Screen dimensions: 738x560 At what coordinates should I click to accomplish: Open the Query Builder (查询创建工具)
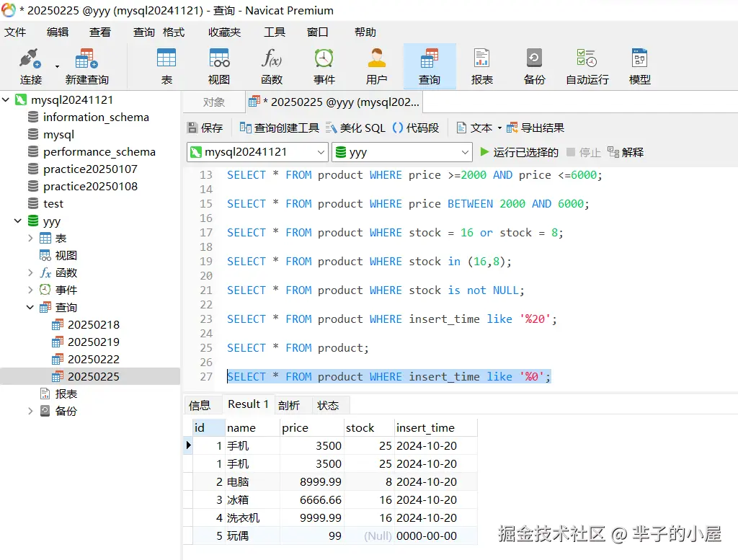click(279, 128)
